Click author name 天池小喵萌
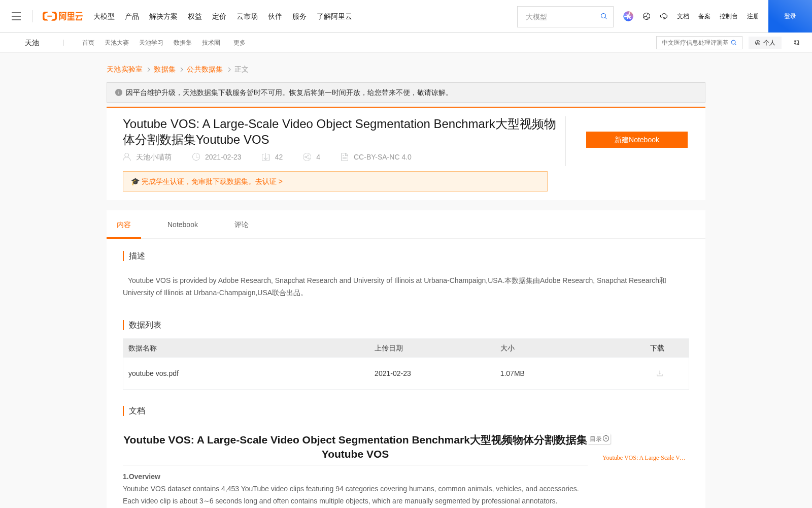Image resolution: width=812 pixels, height=508 pixels. [x=154, y=157]
